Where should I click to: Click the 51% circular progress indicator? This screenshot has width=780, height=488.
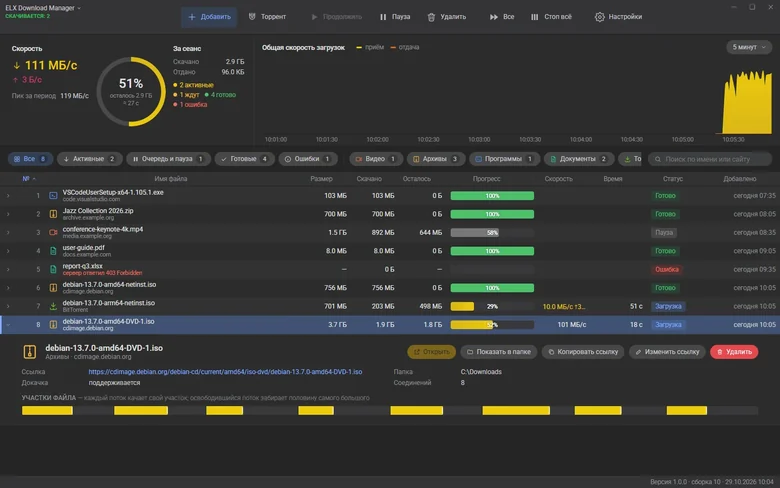131,92
